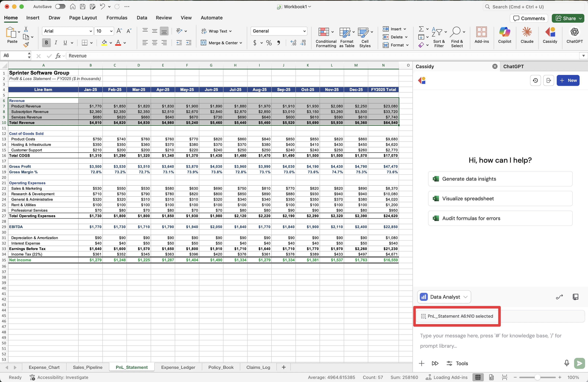Screen dimensions: 588x382
Task: Toggle the AutoSave switch
Action: pos(60,7)
